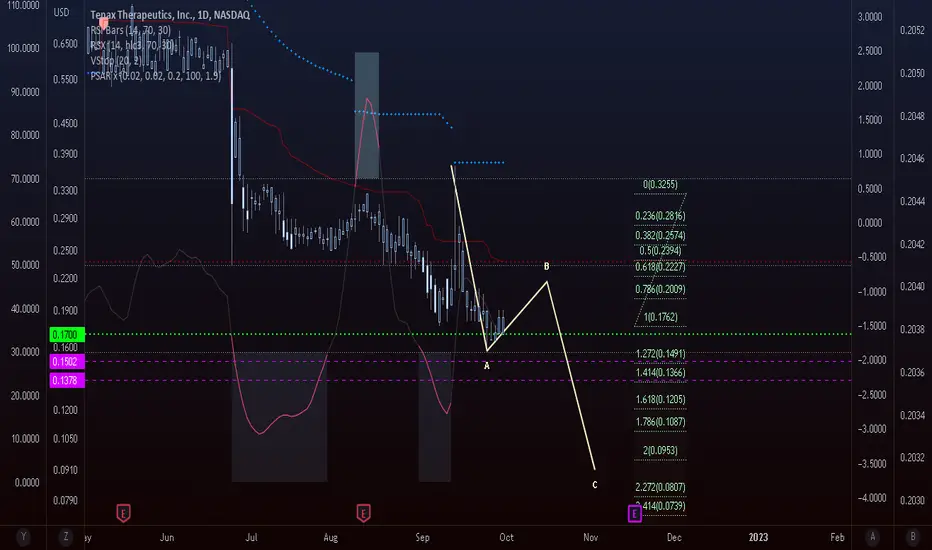Screen dimensions: 932x550
Task: Click the 0.0790 value on price scale
Action: coord(65,501)
